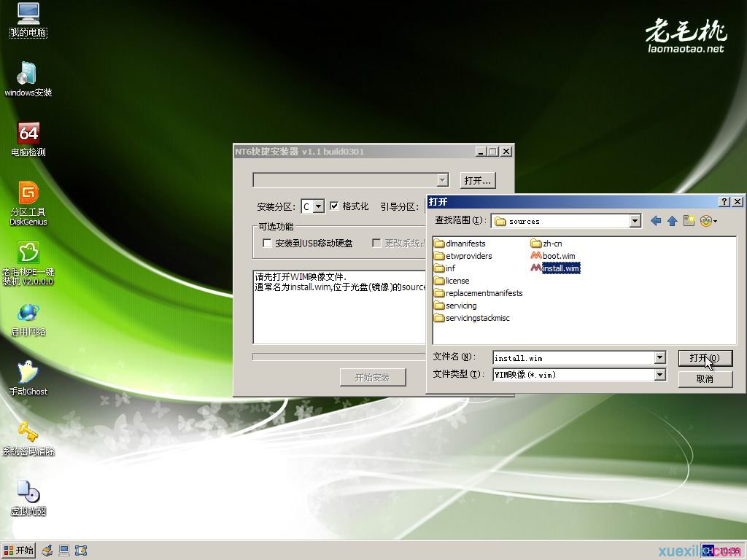Screen dimensions: 747x560
Task: Click the Up One Level arrow icon
Action: tap(672, 220)
